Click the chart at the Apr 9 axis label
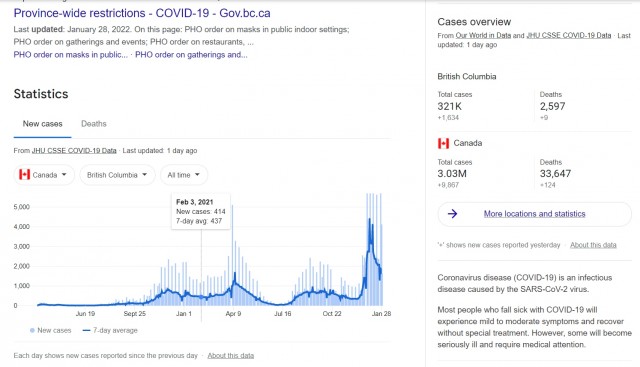Image resolution: width=640 pixels, height=367 pixels. pos(233,314)
